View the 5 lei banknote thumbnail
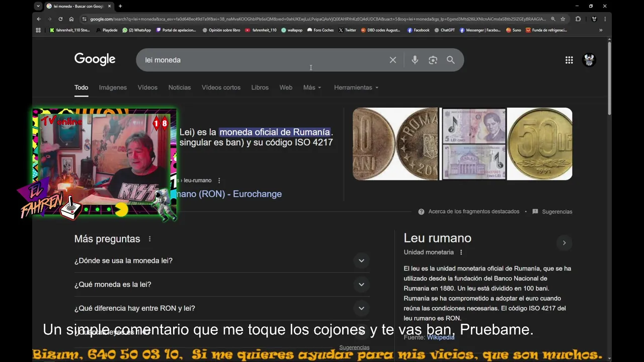This screenshot has height=362, width=644. pos(473,144)
